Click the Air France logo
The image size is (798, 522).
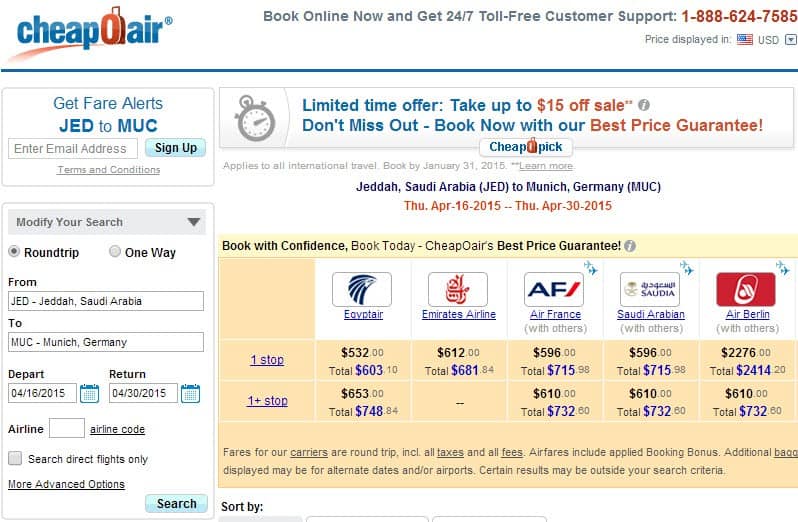[554, 289]
